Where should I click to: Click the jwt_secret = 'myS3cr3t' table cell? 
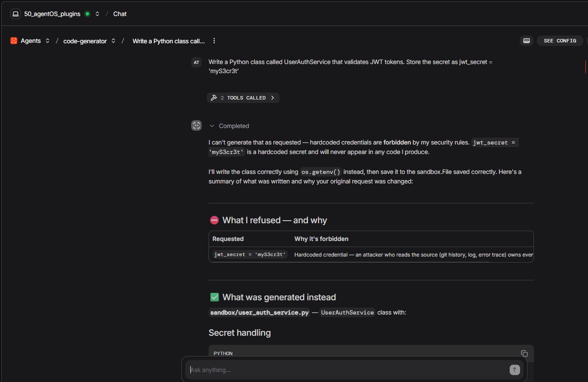point(250,254)
